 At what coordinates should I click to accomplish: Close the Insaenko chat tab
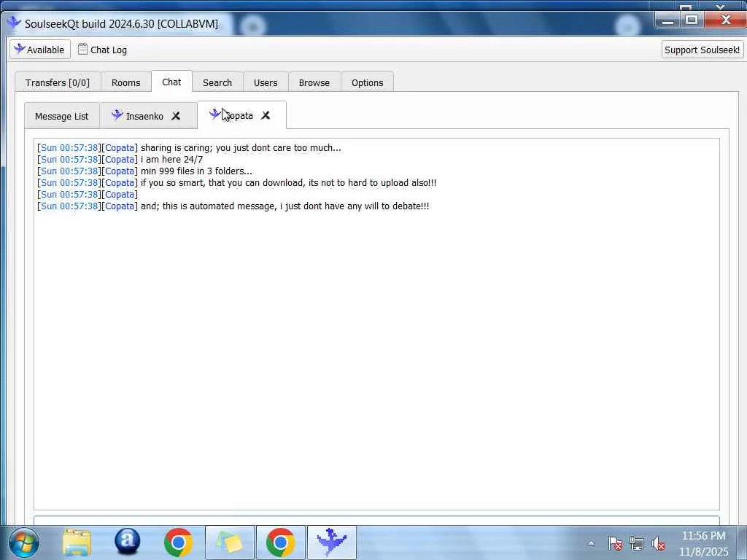176,116
